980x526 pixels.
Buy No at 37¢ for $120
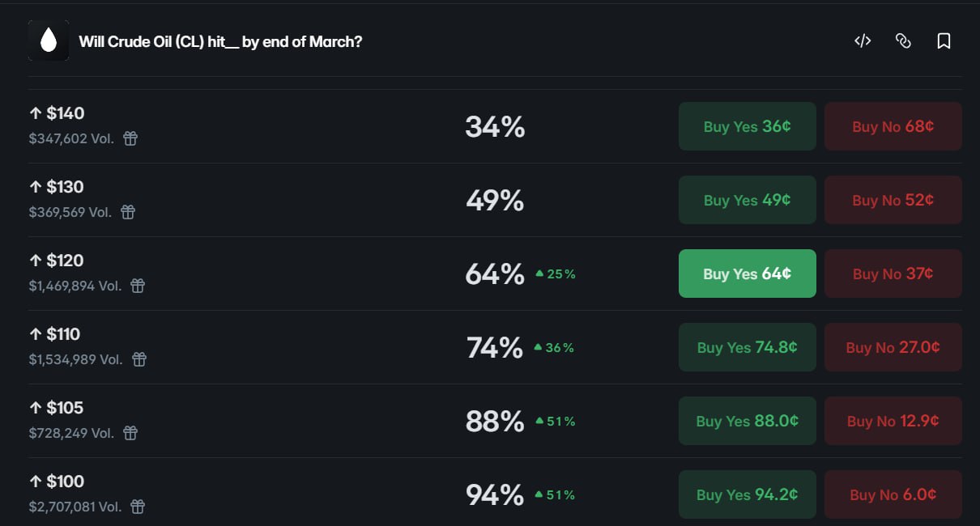coord(893,274)
